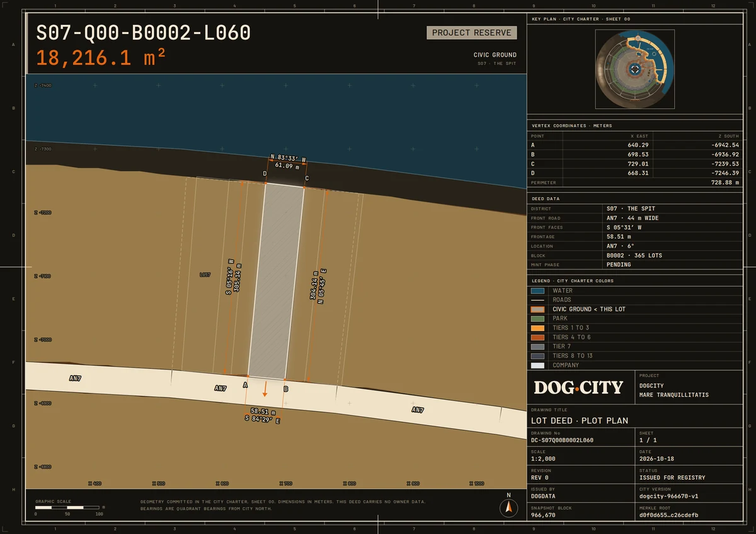Click the lot ID title S07-Q00-B0002-L060

(144, 33)
